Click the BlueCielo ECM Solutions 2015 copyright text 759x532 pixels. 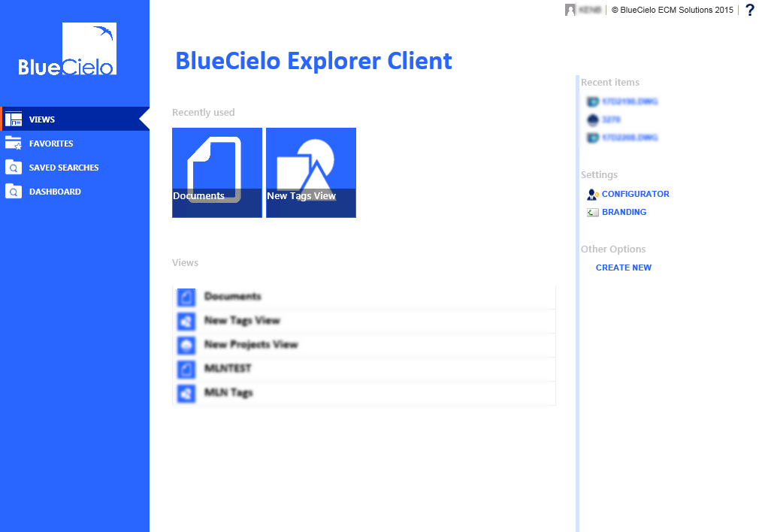[673, 10]
